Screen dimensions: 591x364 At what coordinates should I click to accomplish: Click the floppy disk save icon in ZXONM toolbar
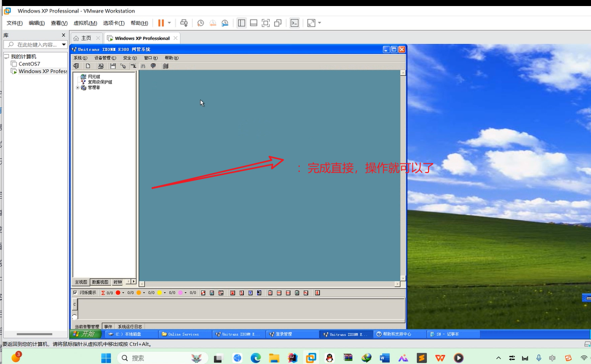click(x=113, y=66)
